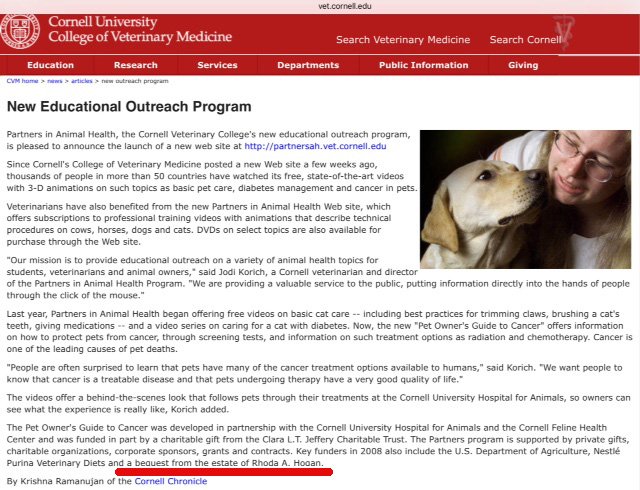Go to CVM home breadcrumb
Image resolution: width=640 pixels, height=490 pixels.
[x=22, y=81]
